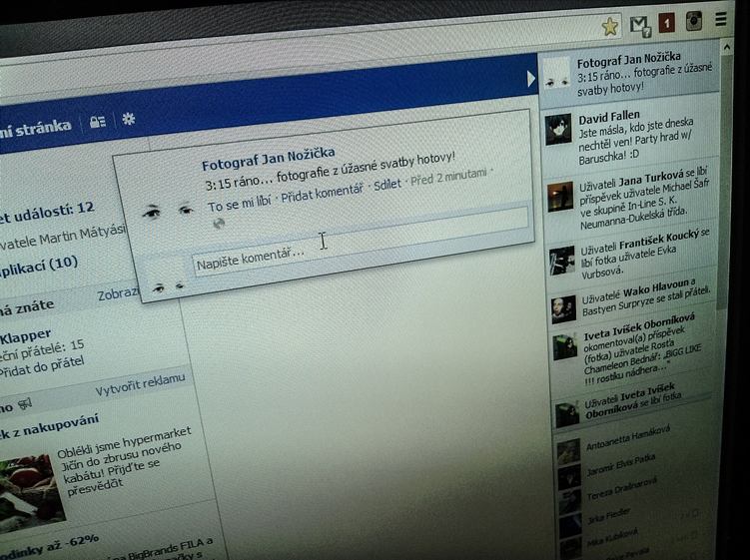Open Facebook privacy shortcuts lock icon
This screenshot has height=560, width=750.
(x=98, y=122)
